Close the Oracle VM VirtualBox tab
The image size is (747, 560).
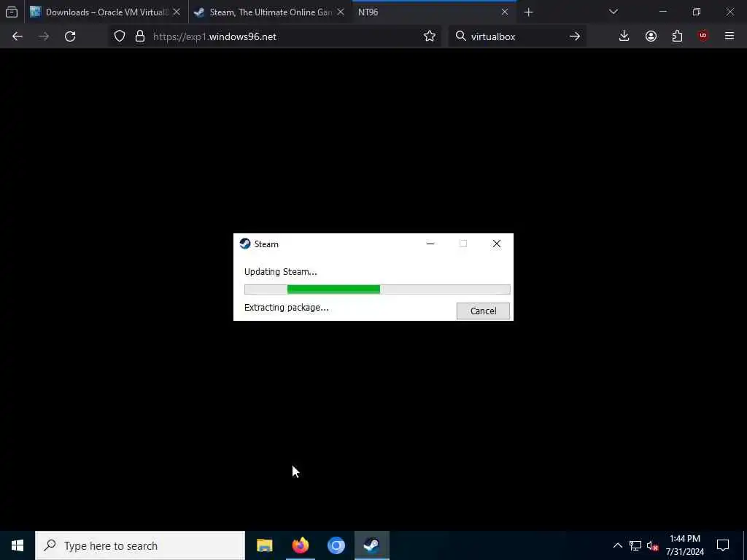[177, 12]
